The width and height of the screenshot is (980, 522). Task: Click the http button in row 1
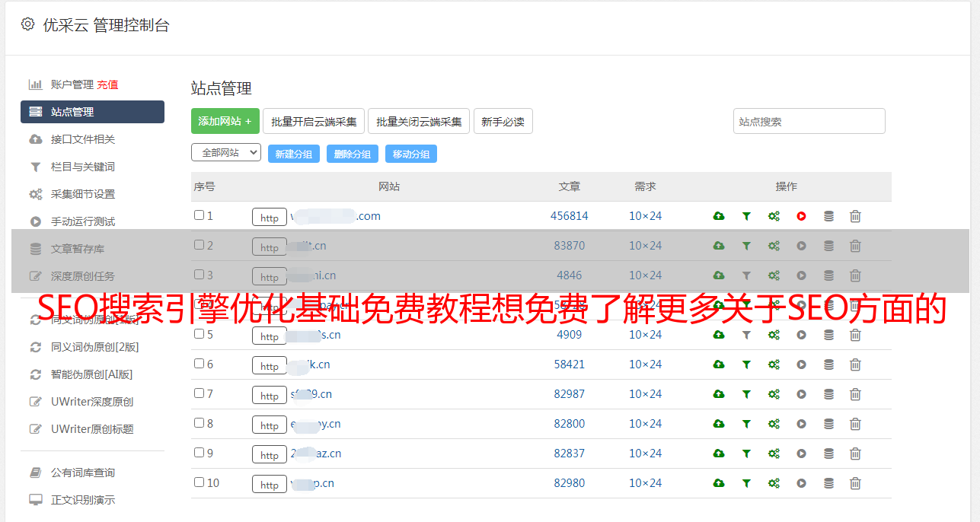coord(270,217)
